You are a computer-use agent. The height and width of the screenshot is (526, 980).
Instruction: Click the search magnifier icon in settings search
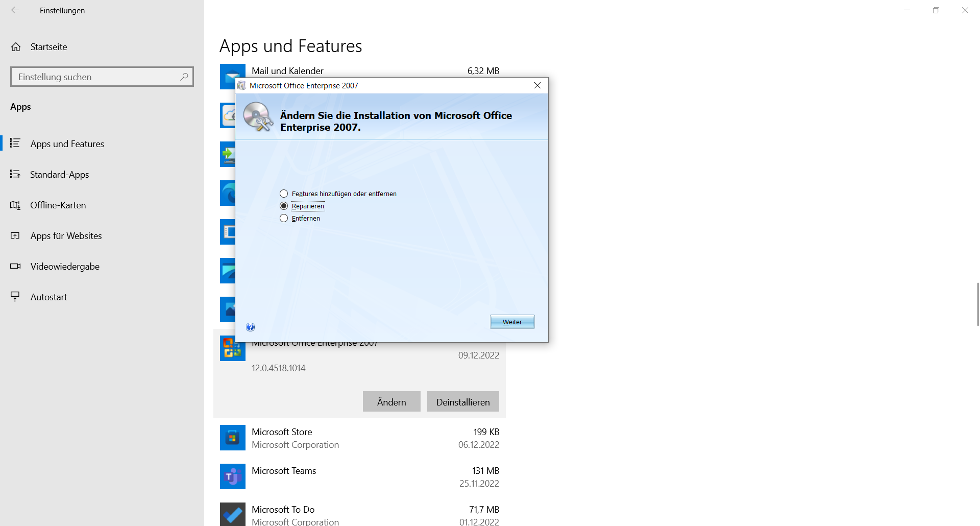click(x=184, y=77)
